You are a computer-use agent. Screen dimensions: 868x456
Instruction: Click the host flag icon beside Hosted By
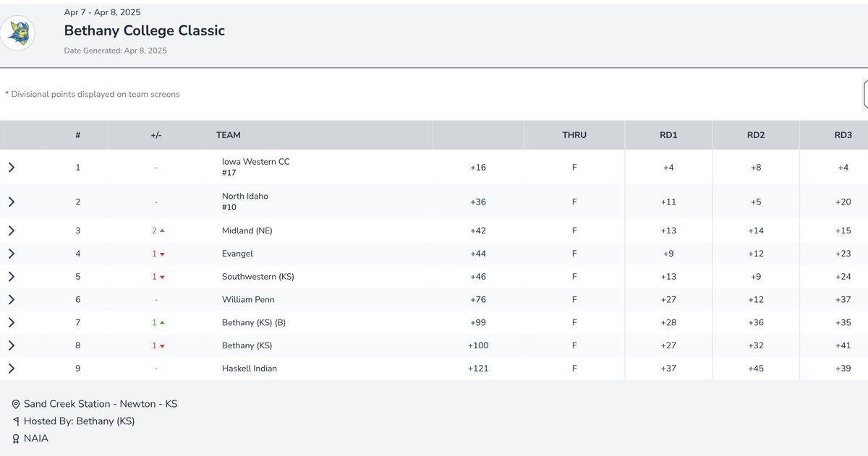(x=16, y=421)
